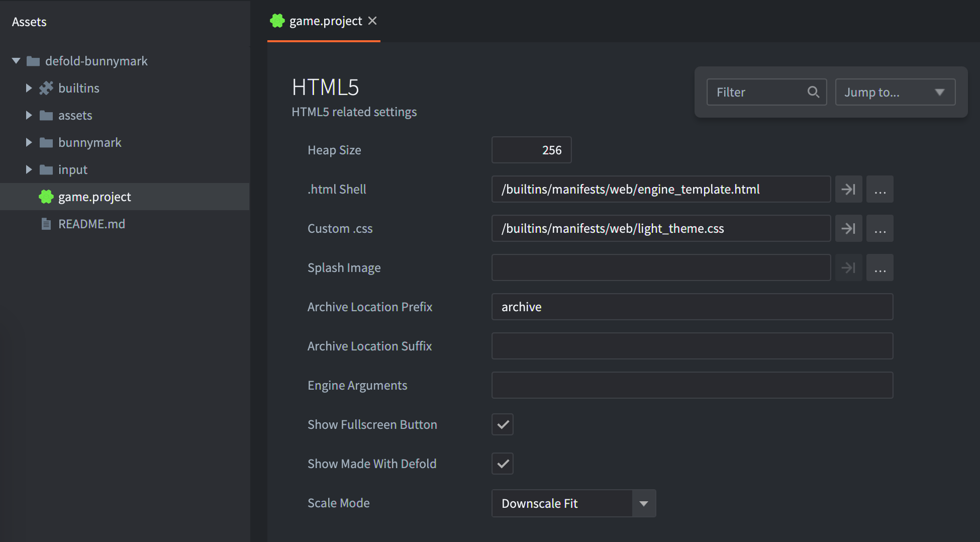Expand the bunnymark folder
980x542 pixels.
[29, 142]
